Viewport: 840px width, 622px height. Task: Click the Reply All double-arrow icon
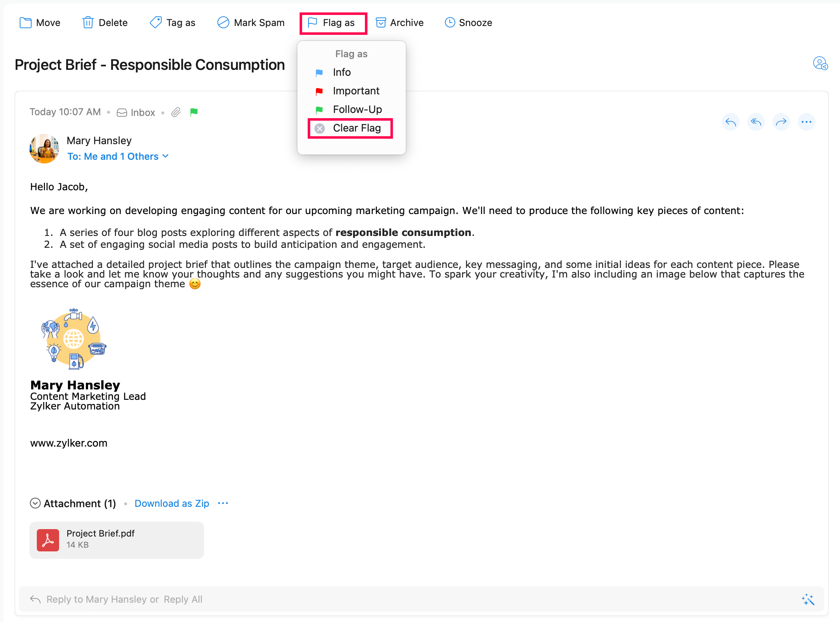coord(756,122)
